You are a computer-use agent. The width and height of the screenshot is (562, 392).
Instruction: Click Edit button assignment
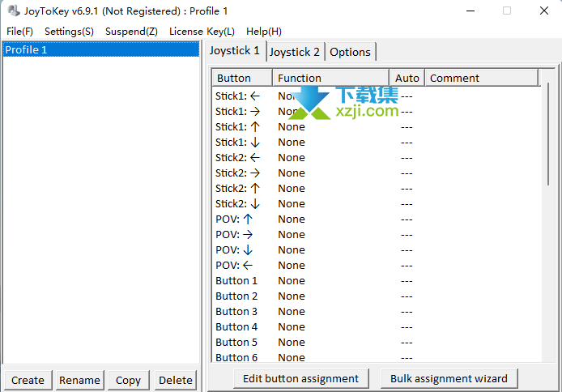pyautogui.click(x=300, y=378)
